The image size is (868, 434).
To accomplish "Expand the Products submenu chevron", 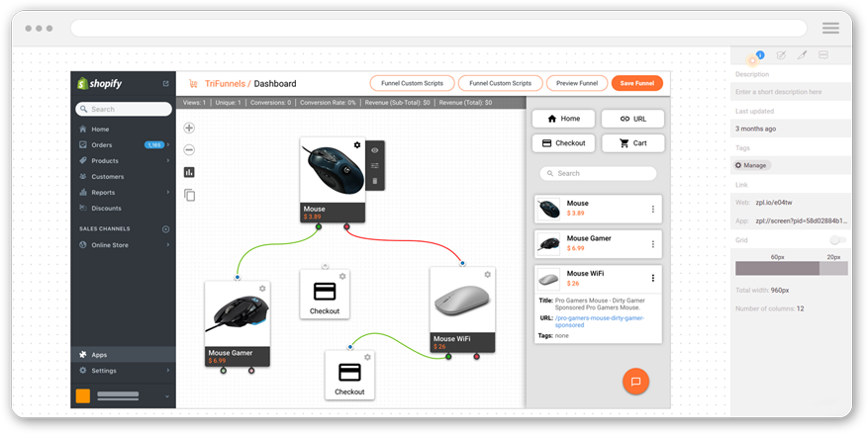I will [167, 161].
